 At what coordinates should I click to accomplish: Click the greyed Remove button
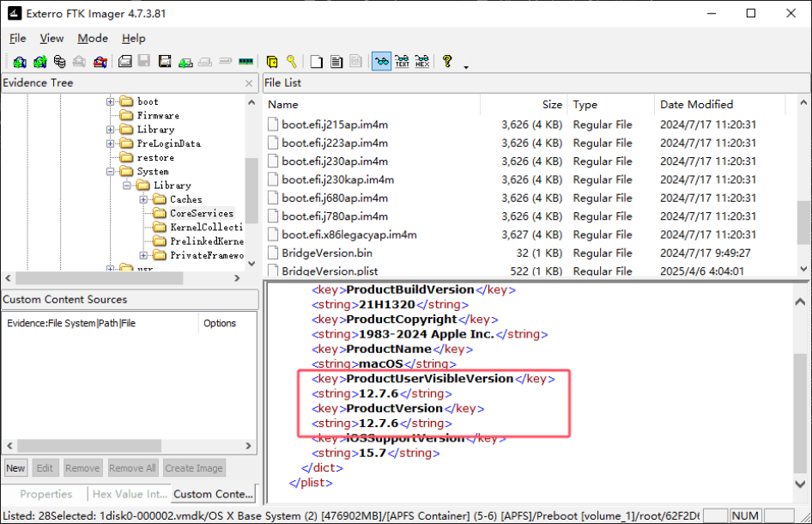click(x=82, y=468)
